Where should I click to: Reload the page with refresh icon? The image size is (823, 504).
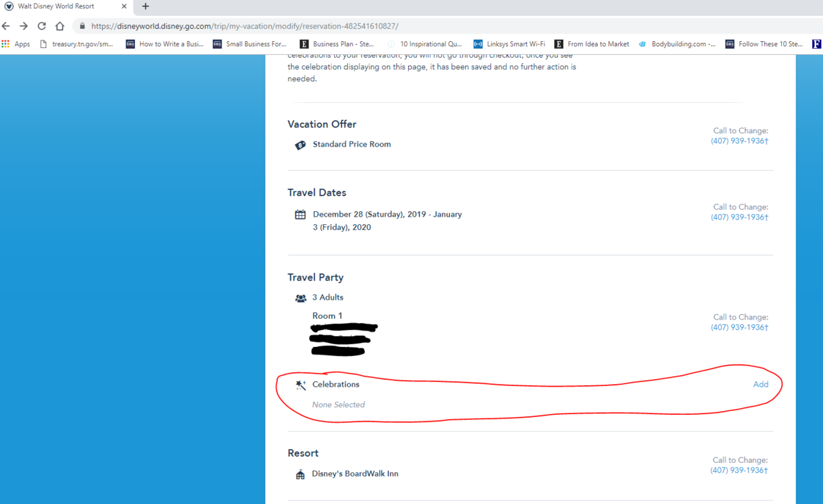(42, 26)
